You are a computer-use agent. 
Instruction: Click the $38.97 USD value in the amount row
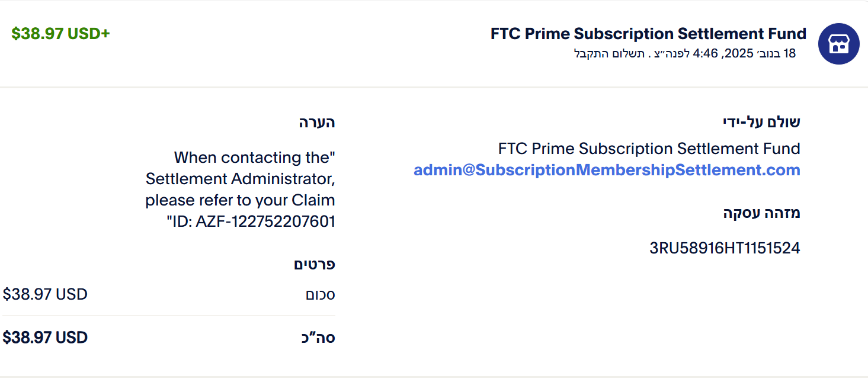point(46,294)
